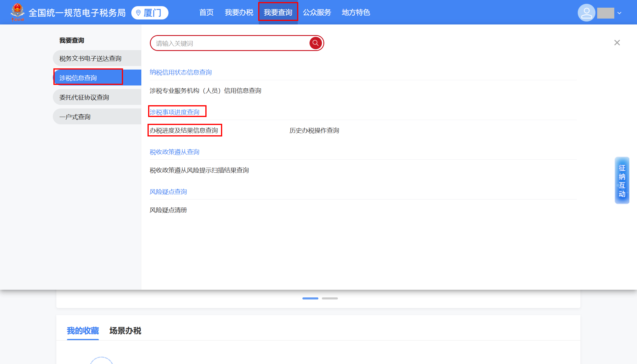
Task: Open 历史办税操作查询 link
Action: point(314,130)
